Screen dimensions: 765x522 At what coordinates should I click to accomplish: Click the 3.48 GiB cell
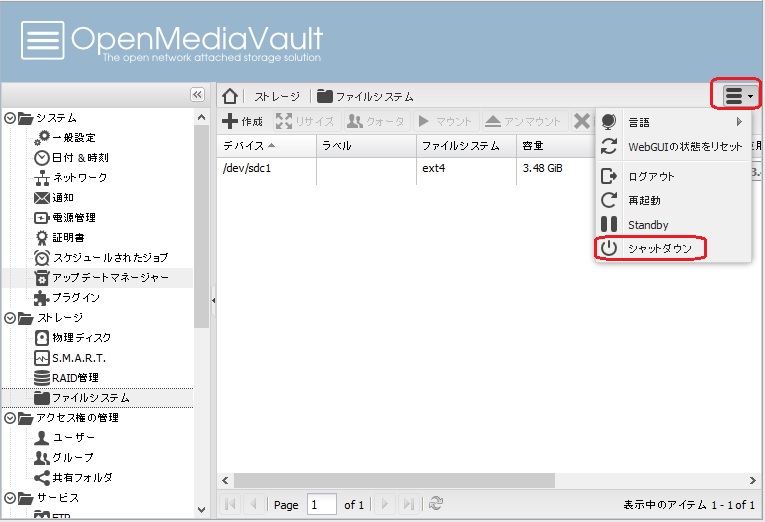[542, 168]
